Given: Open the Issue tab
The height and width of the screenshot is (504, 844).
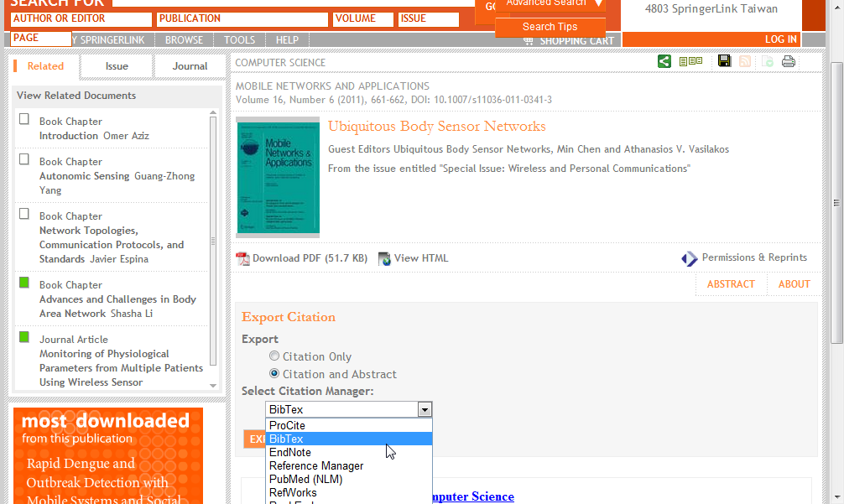Looking at the screenshot, I should pyautogui.click(x=117, y=66).
